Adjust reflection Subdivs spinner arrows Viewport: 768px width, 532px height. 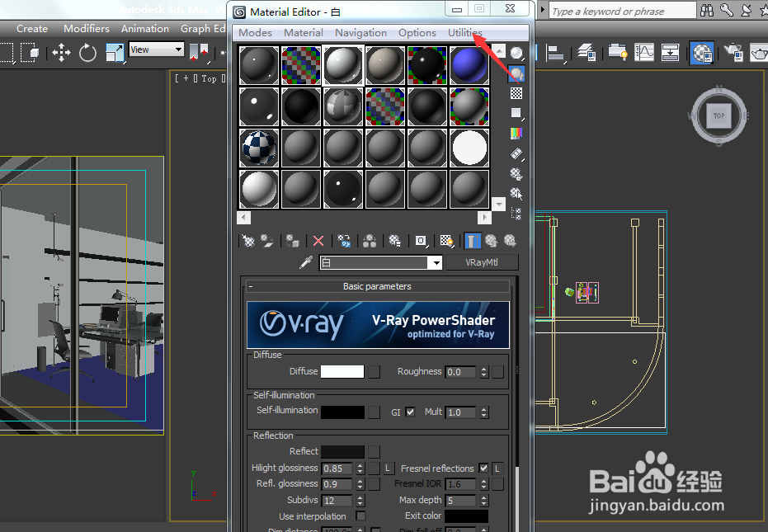(360, 500)
